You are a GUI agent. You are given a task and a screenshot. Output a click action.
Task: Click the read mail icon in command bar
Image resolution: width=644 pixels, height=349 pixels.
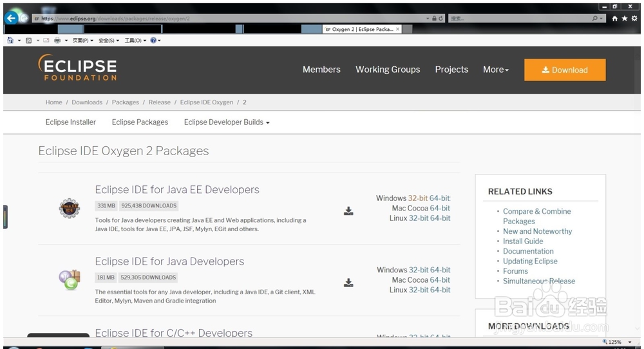[46, 40]
